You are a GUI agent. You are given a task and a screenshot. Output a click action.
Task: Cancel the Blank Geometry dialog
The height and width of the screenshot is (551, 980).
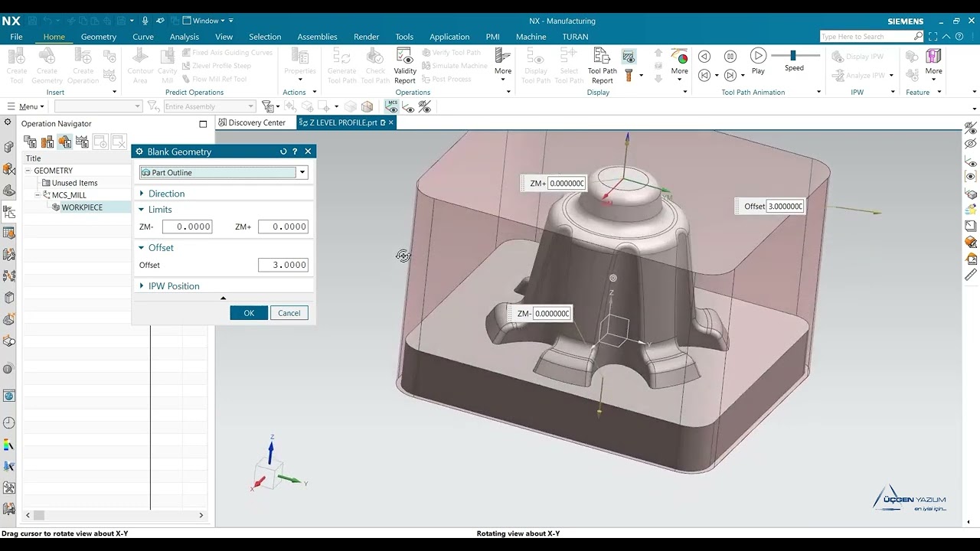point(289,313)
